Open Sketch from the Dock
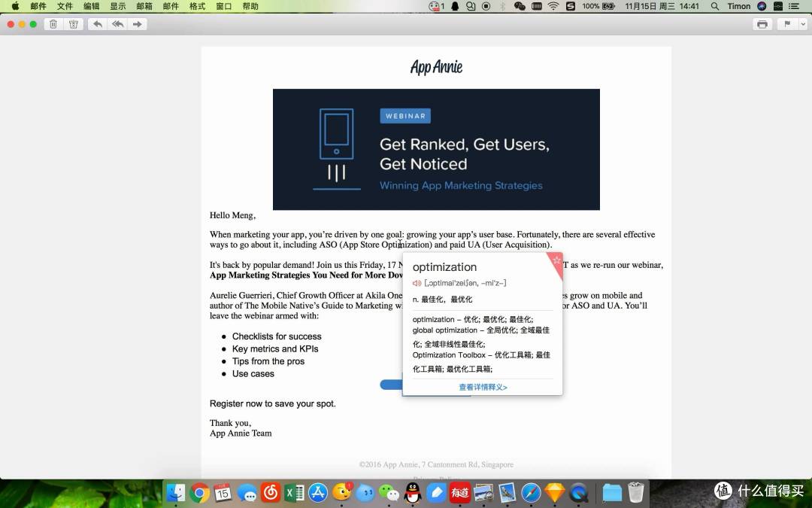The width and height of the screenshot is (812, 508). tap(555, 493)
